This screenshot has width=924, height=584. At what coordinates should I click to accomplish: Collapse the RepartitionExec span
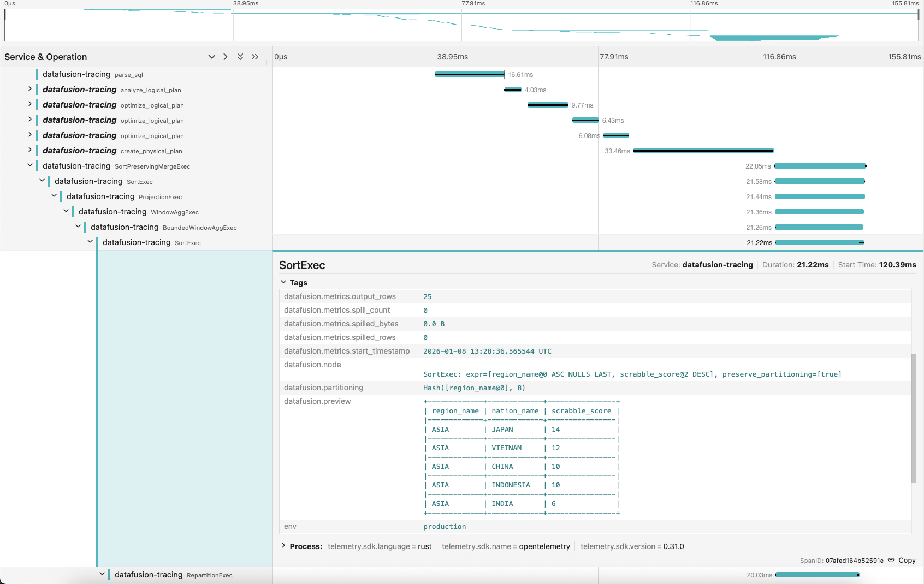pyautogui.click(x=102, y=574)
